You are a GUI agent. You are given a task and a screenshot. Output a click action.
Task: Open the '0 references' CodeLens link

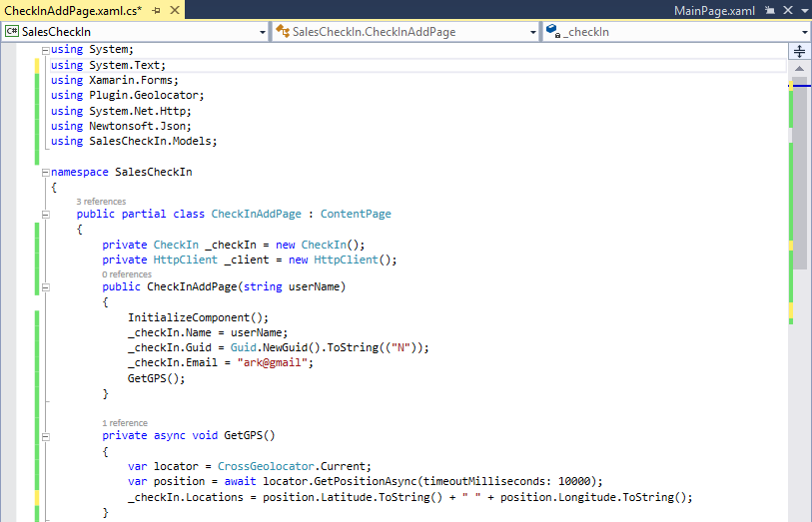tap(127, 274)
